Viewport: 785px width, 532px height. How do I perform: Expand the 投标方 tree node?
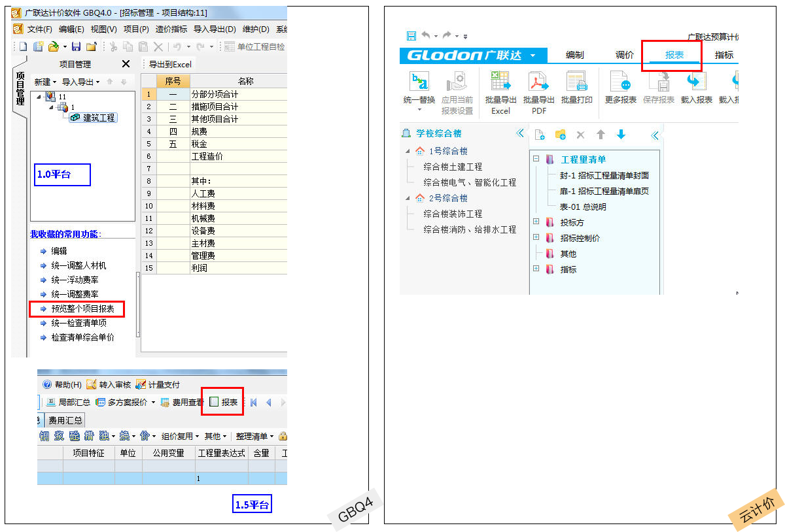(536, 222)
